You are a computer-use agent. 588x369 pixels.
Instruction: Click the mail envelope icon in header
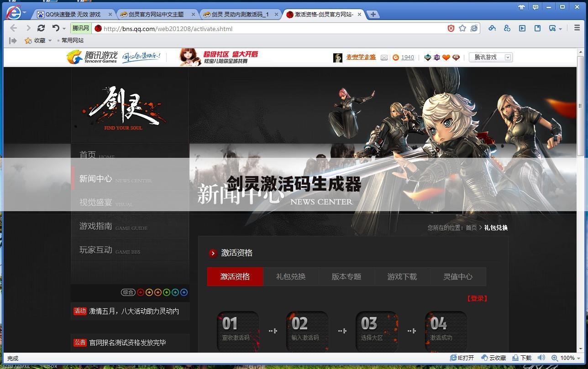pyautogui.click(x=384, y=57)
